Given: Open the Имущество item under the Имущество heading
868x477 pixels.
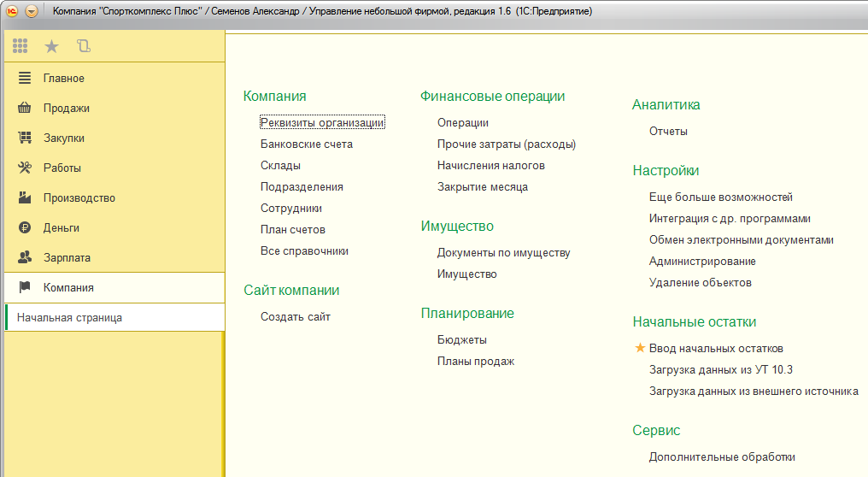Looking at the screenshot, I should click(467, 274).
